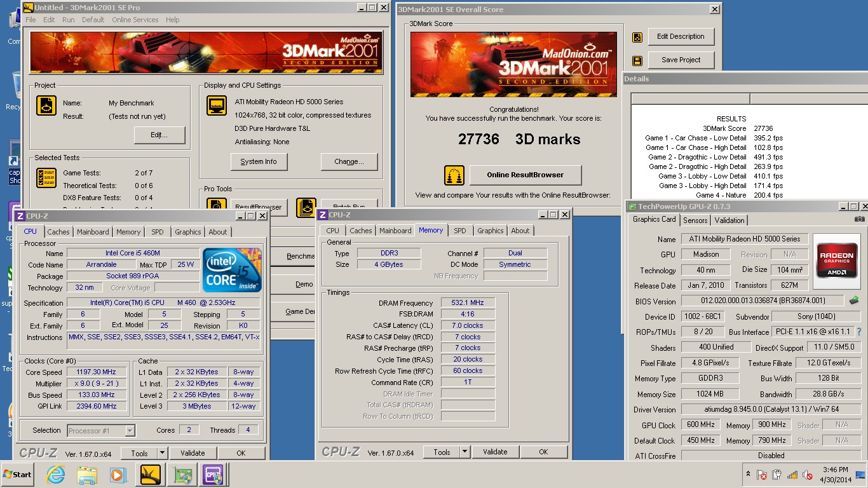This screenshot has height=488, width=868.
Task: Switch to CPU-Z via its taskbar icon
Action: pyautogui.click(x=212, y=475)
